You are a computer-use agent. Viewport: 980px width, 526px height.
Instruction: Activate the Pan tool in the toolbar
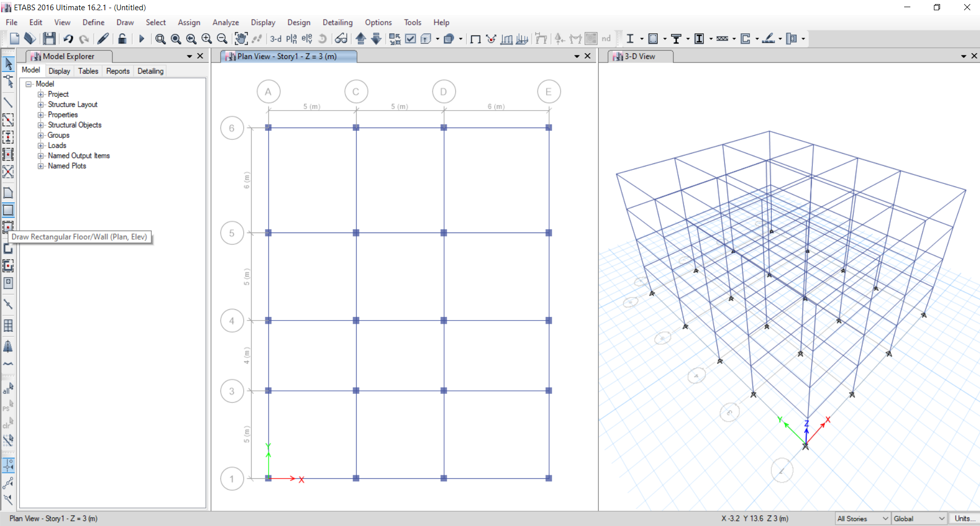pos(241,38)
